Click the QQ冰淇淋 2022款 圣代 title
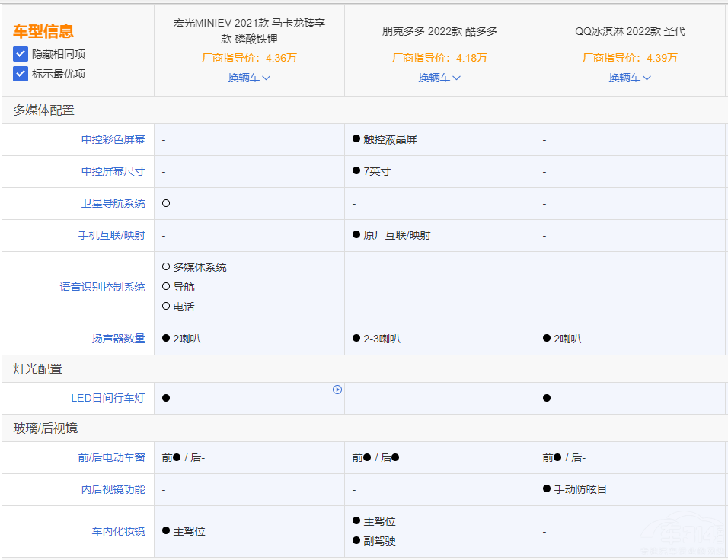 coord(630,31)
